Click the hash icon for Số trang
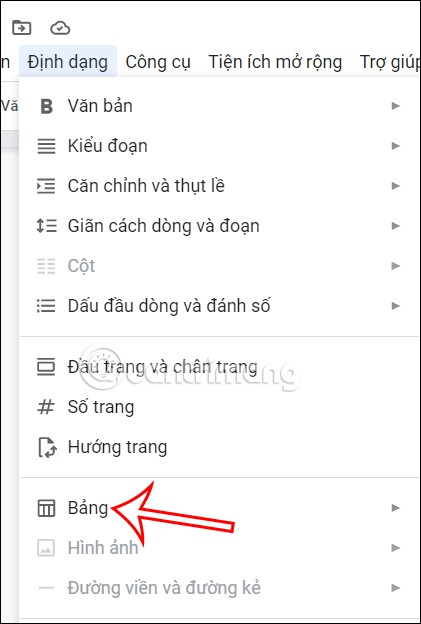This screenshot has width=421, height=624. point(46,407)
